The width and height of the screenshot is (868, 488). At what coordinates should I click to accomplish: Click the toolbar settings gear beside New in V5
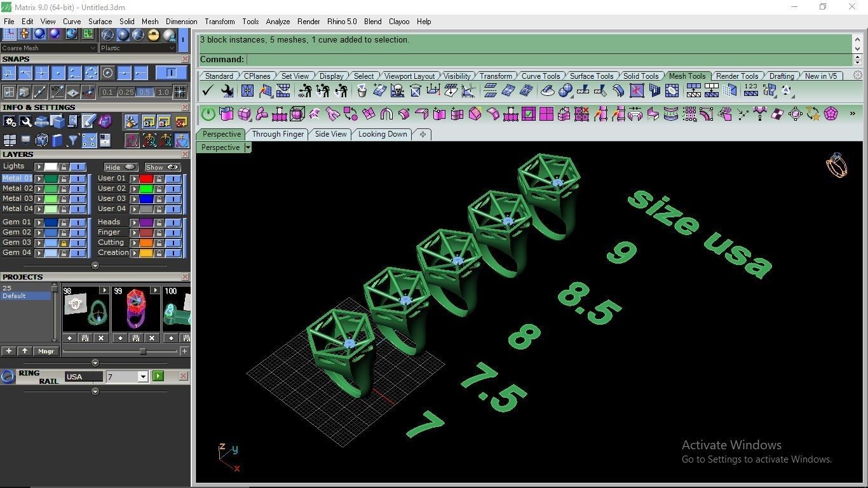coord(857,75)
